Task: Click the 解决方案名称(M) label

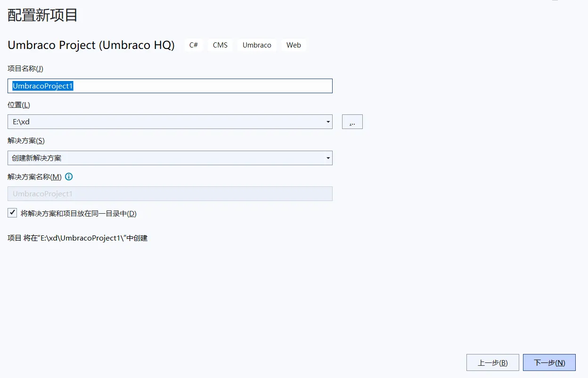Action: coord(34,177)
